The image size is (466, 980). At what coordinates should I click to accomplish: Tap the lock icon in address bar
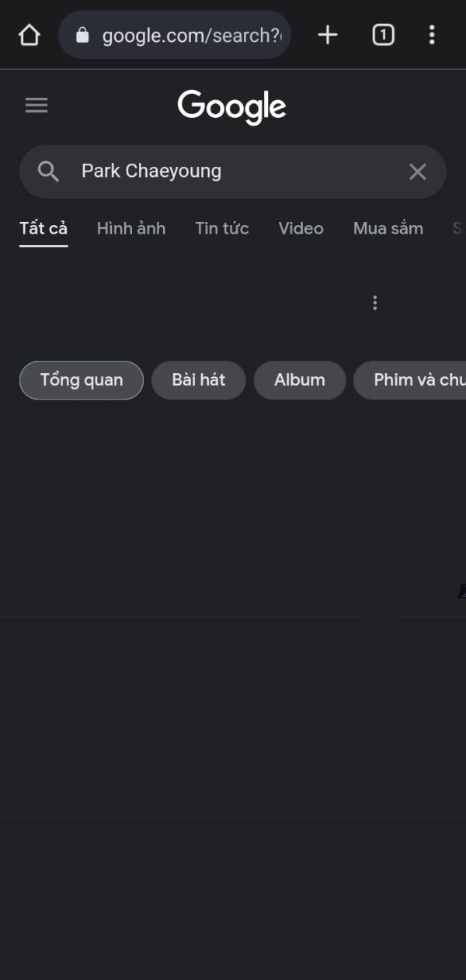point(82,36)
